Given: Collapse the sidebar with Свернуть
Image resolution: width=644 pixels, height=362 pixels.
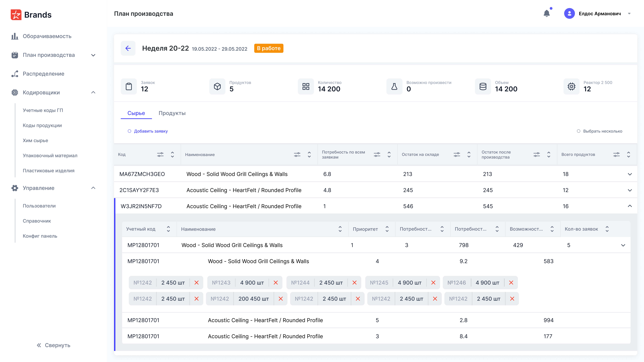Looking at the screenshot, I should (54, 345).
